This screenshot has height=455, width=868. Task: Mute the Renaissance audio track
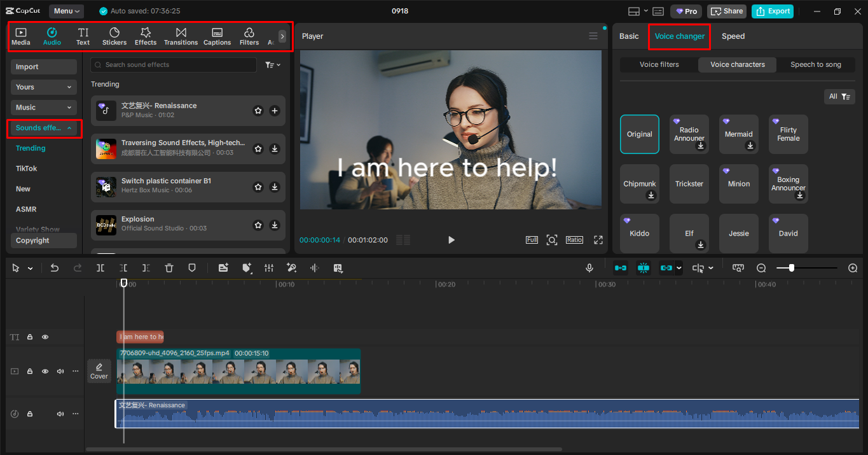[x=60, y=414]
